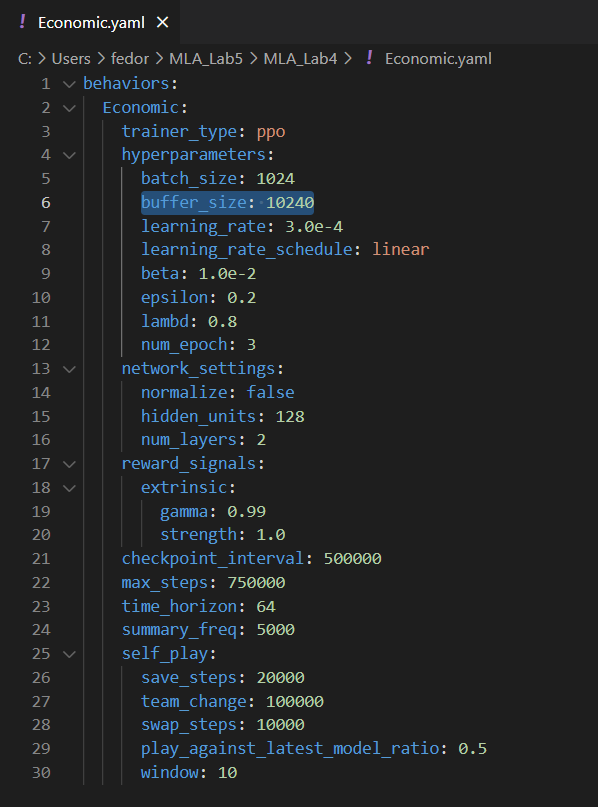Open the Users breadcrumb segment

point(71,59)
